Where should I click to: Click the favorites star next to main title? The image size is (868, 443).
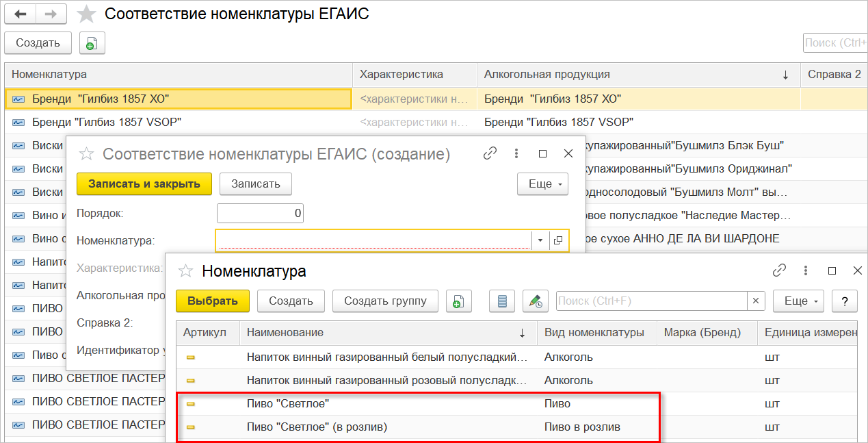86,14
